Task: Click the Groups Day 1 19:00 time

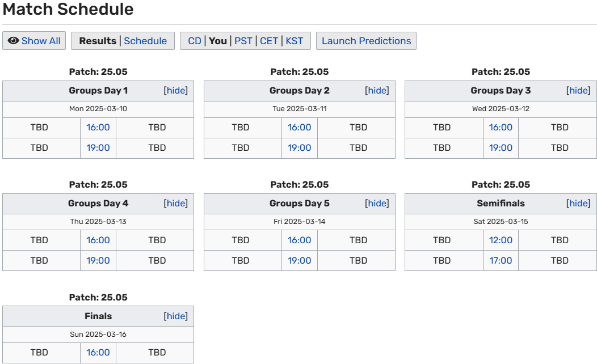Action: point(98,148)
